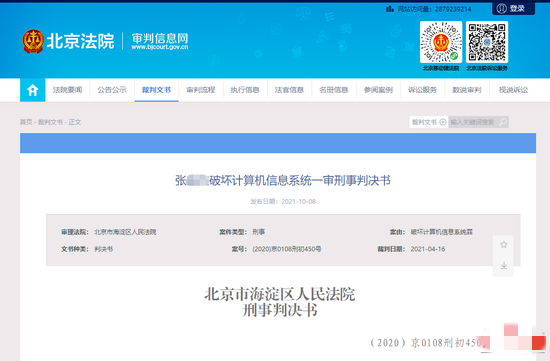Open the Beijing court litigation service QR code
The height and width of the screenshot is (361, 550).
coord(487,42)
